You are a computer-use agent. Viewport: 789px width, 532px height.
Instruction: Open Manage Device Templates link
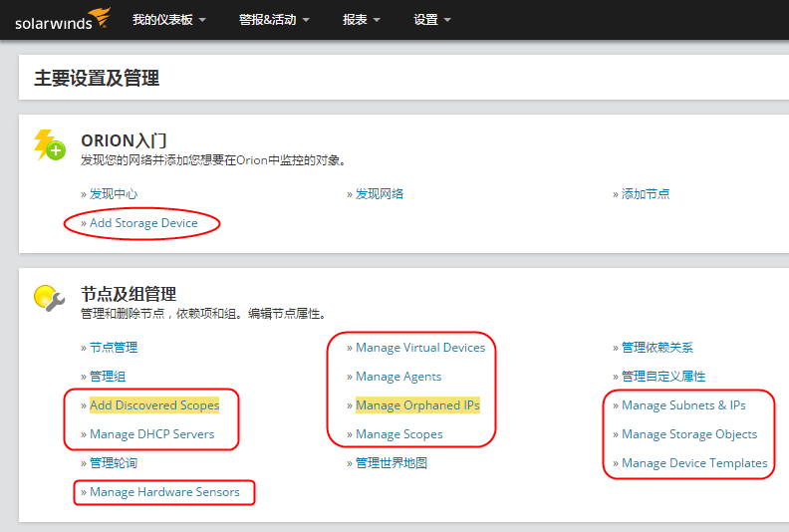point(694,463)
